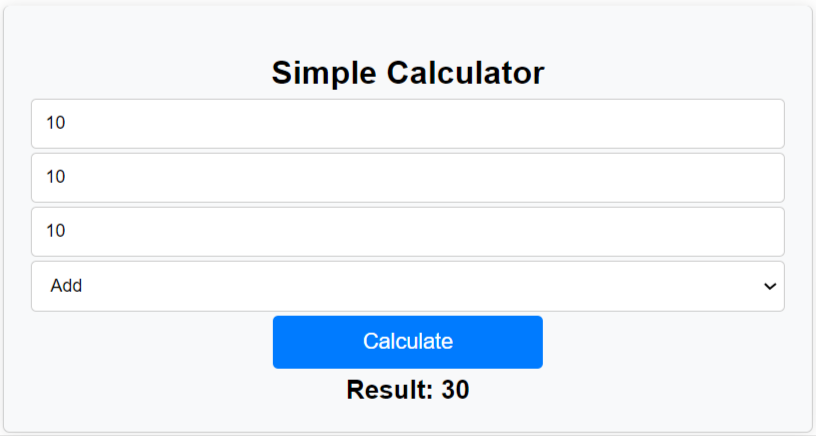Click the Simple Calculator heading
This screenshot has height=436, width=816.
pos(408,73)
